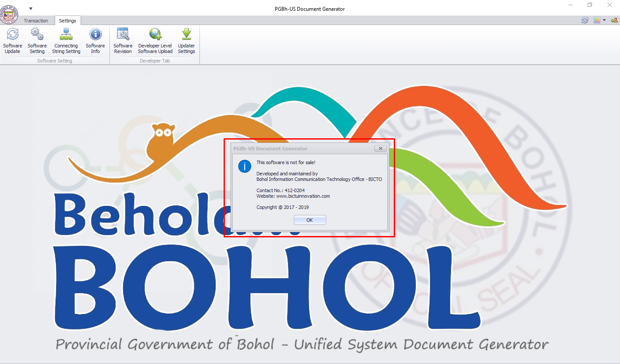Click the 'Developer Tab' ribbon group label
This screenshot has width=620, height=364.
tap(155, 61)
